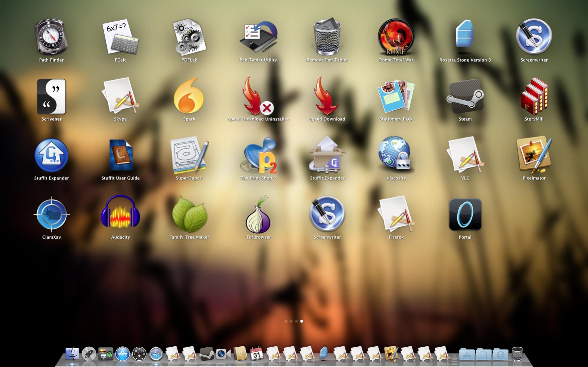Select the highlighted fourth Launchpad page dot
Screen dimensions: 588x367
(x=302, y=321)
